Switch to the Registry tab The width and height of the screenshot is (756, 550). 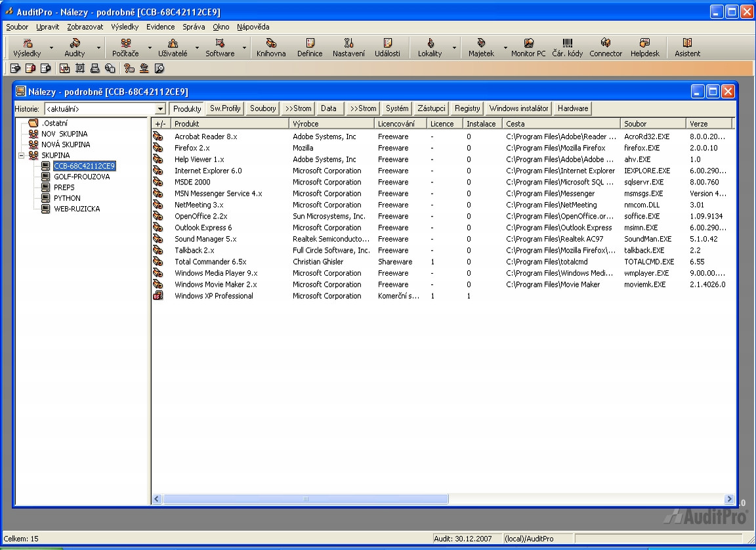(467, 108)
